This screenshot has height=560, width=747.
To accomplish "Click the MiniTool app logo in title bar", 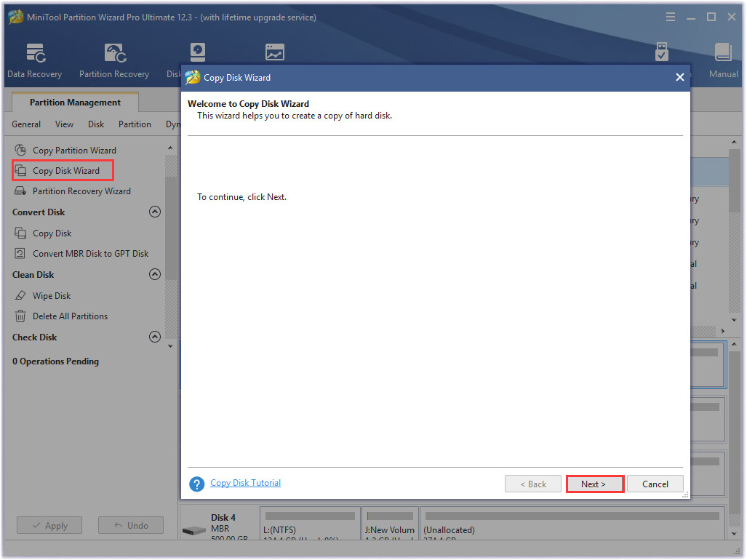I will (x=16, y=17).
